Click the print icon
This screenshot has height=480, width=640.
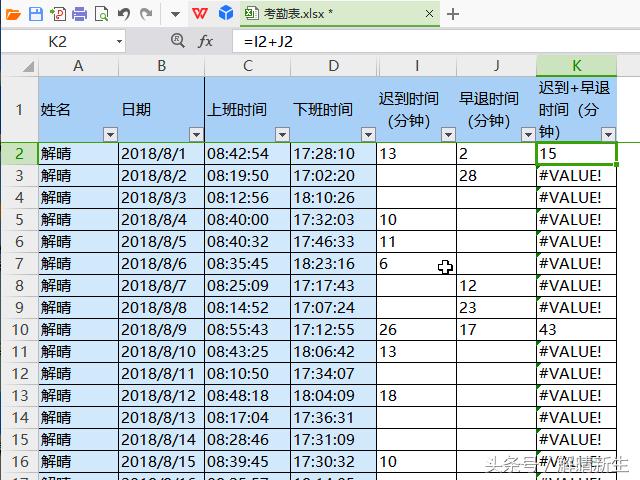[x=79, y=14]
